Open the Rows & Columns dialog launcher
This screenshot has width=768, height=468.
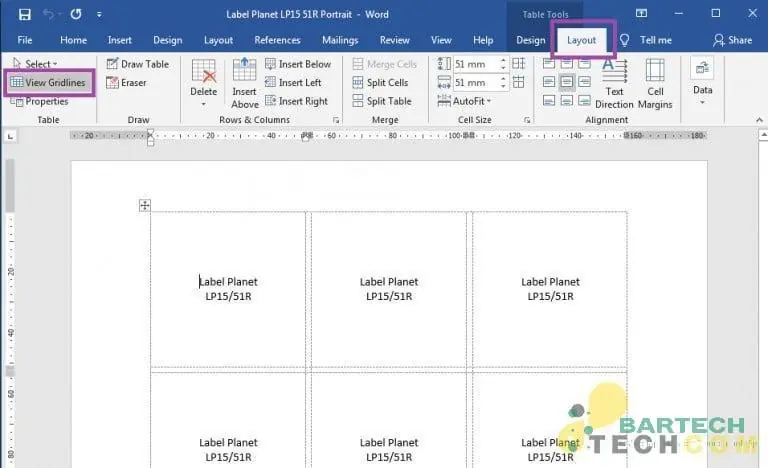click(x=336, y=120)
